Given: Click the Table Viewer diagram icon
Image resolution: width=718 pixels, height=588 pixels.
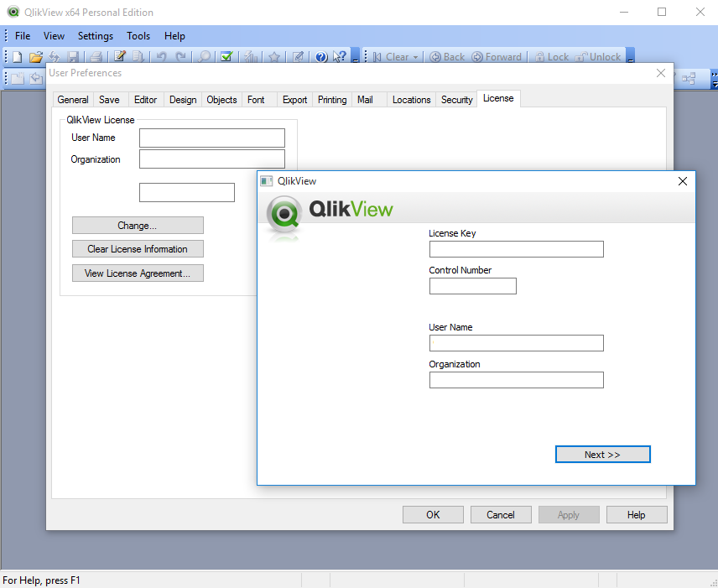Looking at the screenshot, I should (689, 79).
